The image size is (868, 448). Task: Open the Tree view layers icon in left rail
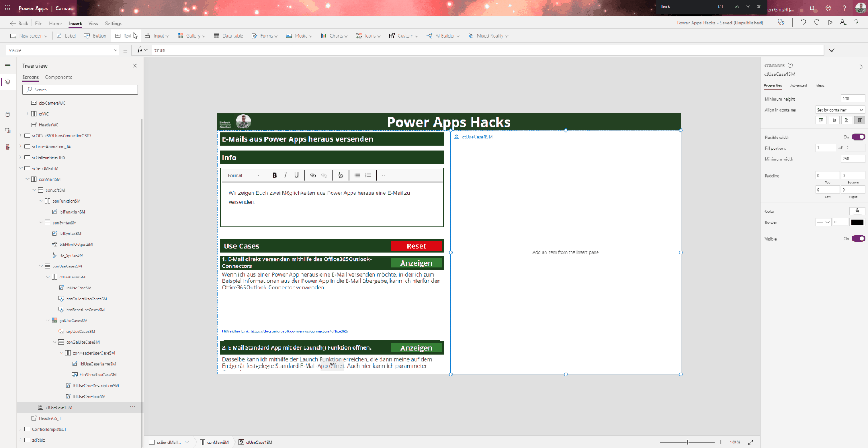[x=8, y=82]
